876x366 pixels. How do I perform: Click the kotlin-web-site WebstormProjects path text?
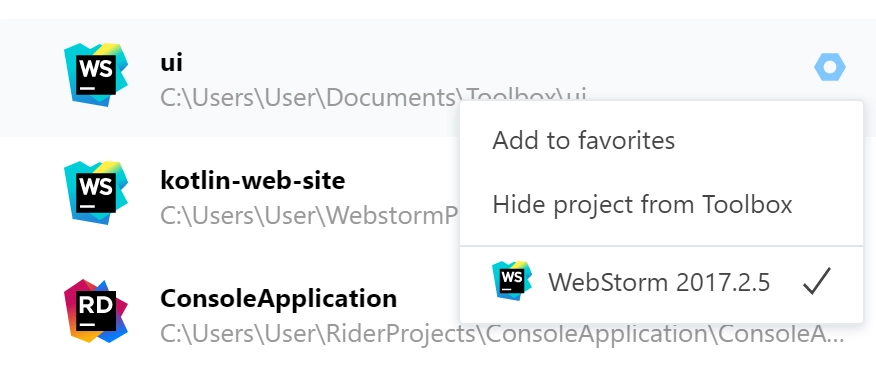[x=310, y=216]
